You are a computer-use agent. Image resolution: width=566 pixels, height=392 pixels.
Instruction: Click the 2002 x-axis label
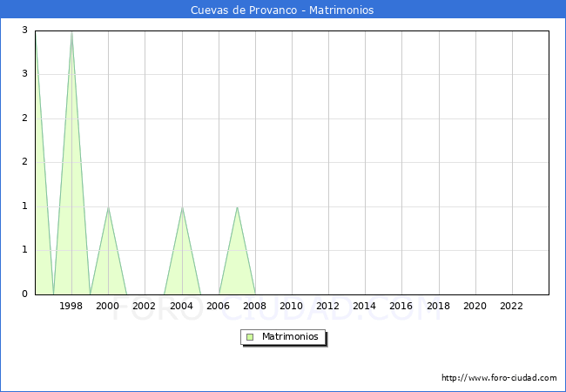click(145, 307)
